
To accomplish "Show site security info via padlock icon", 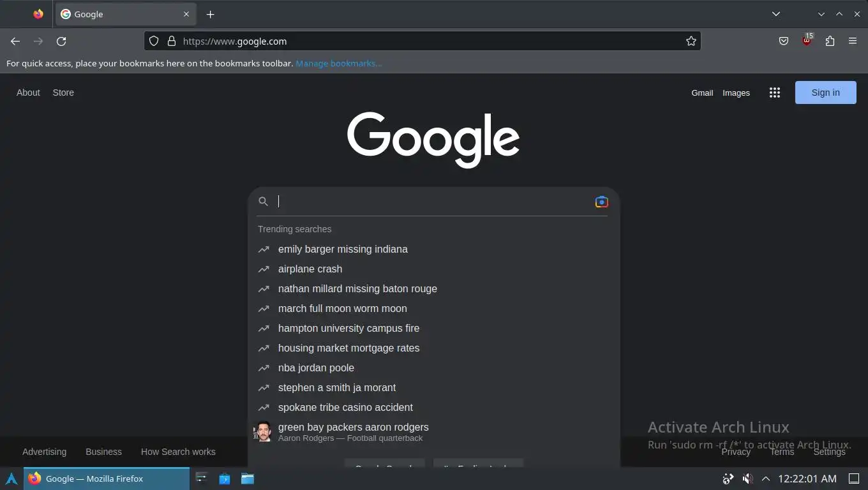I will click(x=171, y=41).
